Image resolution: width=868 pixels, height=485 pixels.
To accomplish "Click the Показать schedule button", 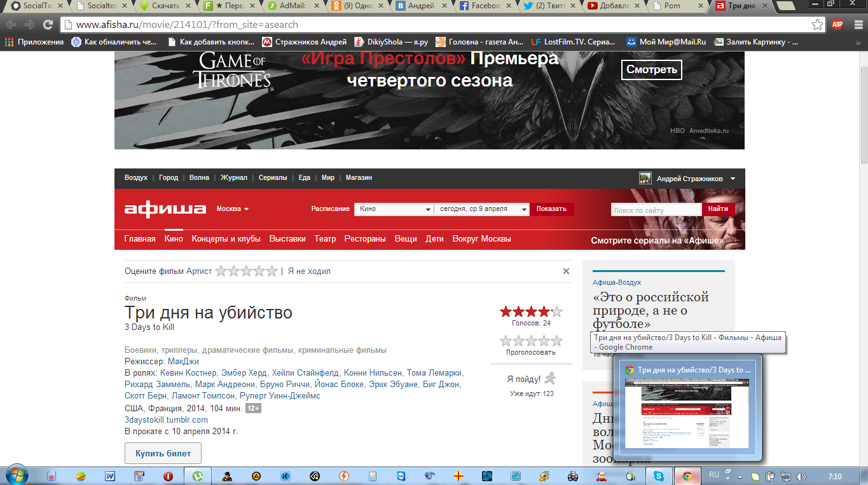I will 551,209.
